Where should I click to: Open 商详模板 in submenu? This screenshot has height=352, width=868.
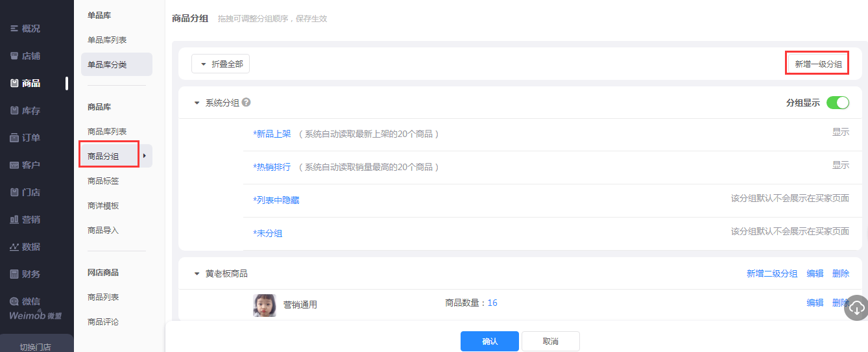(x=103, y=205)
